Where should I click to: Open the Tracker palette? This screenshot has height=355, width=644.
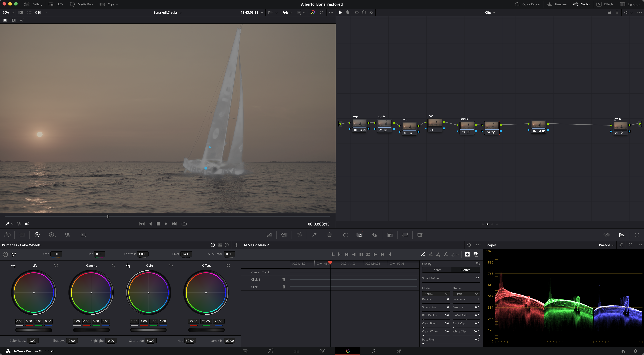click(345, 235)
